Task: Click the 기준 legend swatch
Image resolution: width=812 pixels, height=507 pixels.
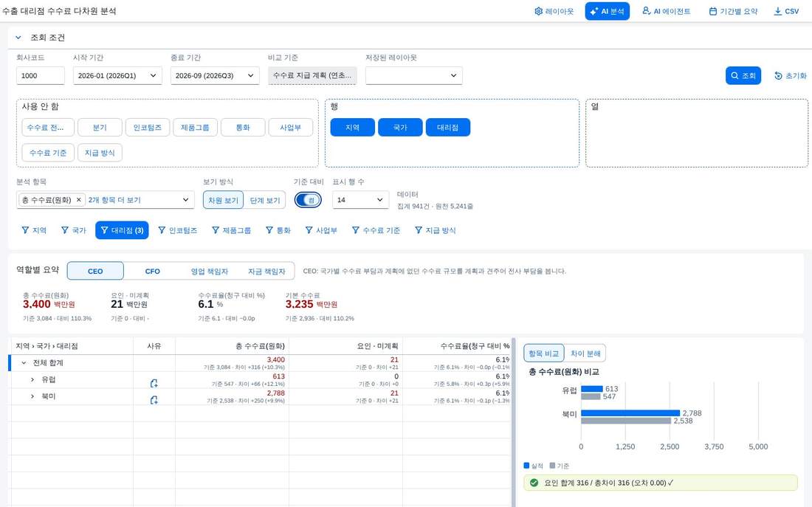Action: tap(553, 466)
